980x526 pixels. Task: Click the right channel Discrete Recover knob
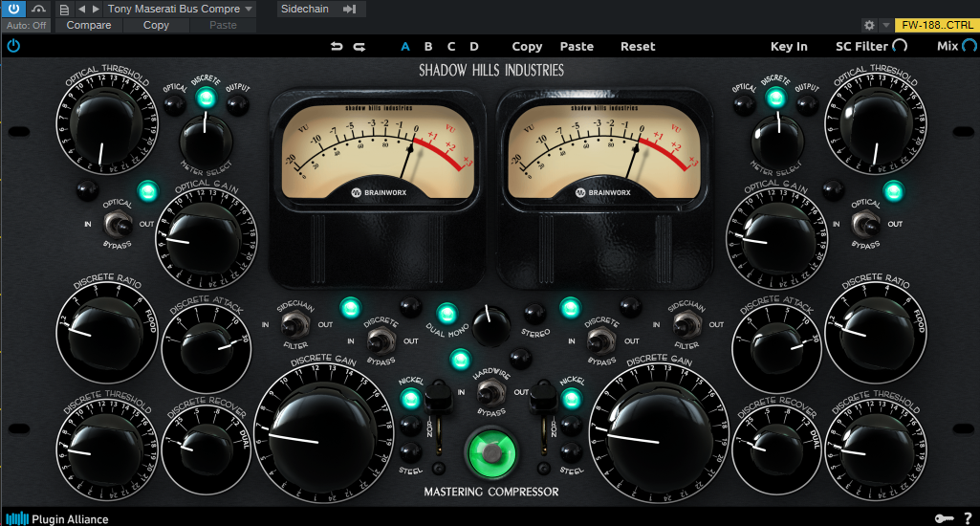777,448
